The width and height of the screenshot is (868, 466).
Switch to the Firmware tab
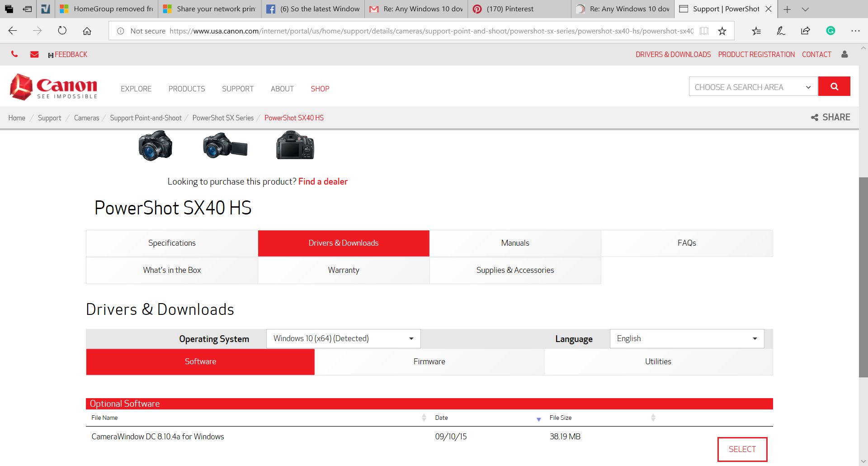[x=429, y=361]
